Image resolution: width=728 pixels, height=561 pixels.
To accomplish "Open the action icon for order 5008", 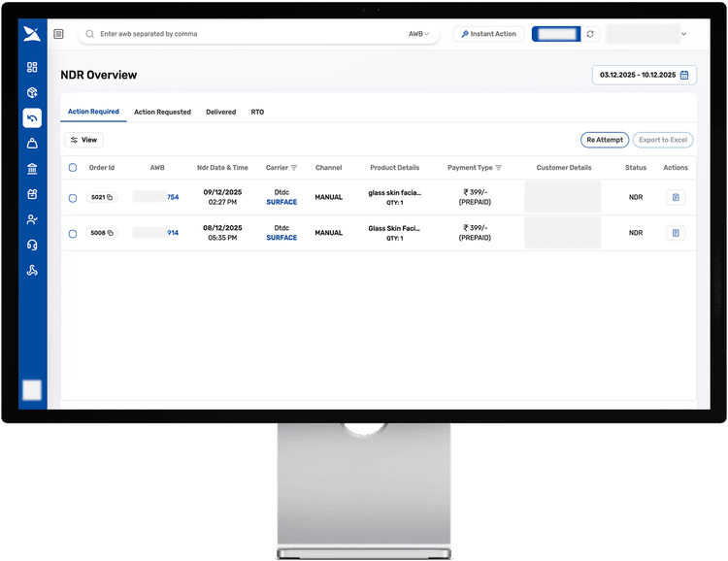I will coord(676,233).
